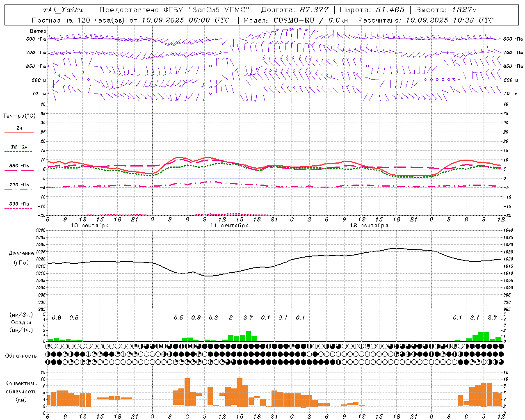Click the '3.1' precipitation total value
525x420 pixels.
pyautogui.click(x=475, y=318)
